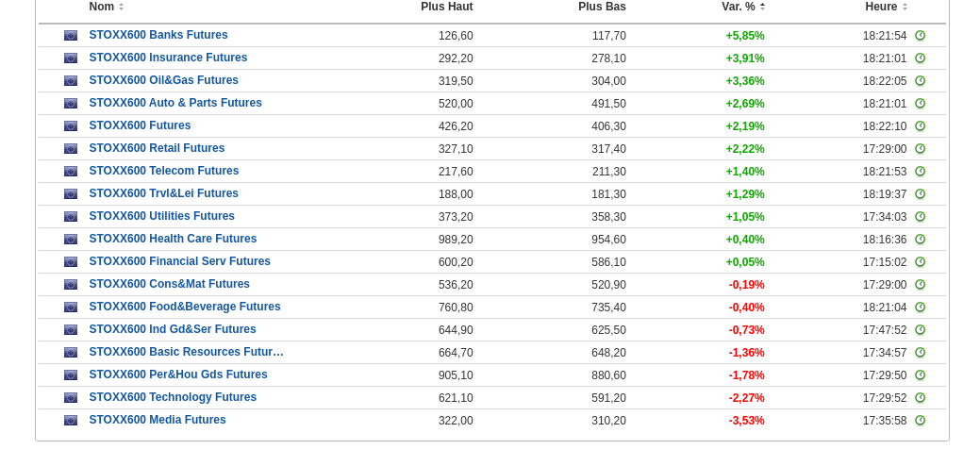Click the flag icon beside STOXX600 Utilities Futures
Screen dimensions: 980x466
pos(71,217)
